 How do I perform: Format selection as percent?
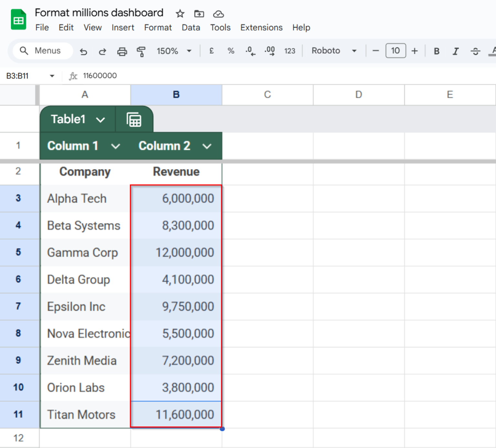231,51
